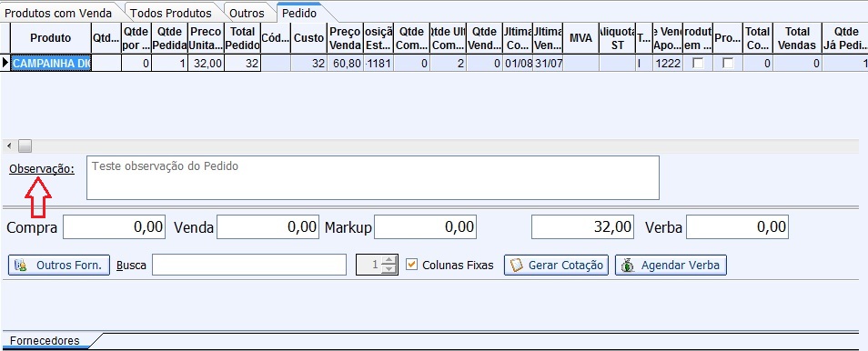
Task: Click the Qtde Pedida column header
Action: [169, 38]
